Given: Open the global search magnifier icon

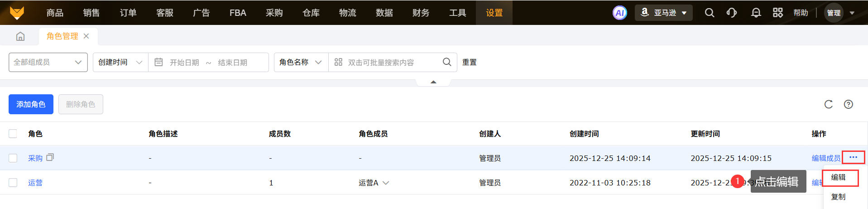Looking at the screenshot, I should tap(709, 13).
